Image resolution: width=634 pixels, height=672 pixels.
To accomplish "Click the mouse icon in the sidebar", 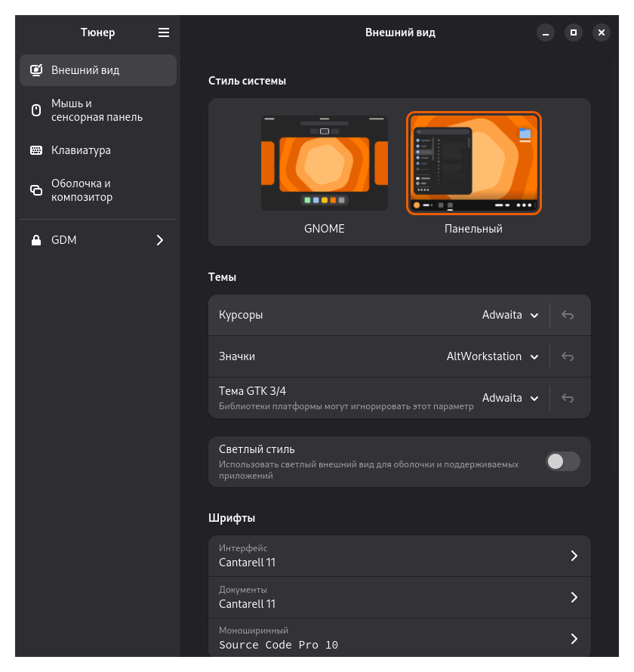I will [x=36, y=110].
